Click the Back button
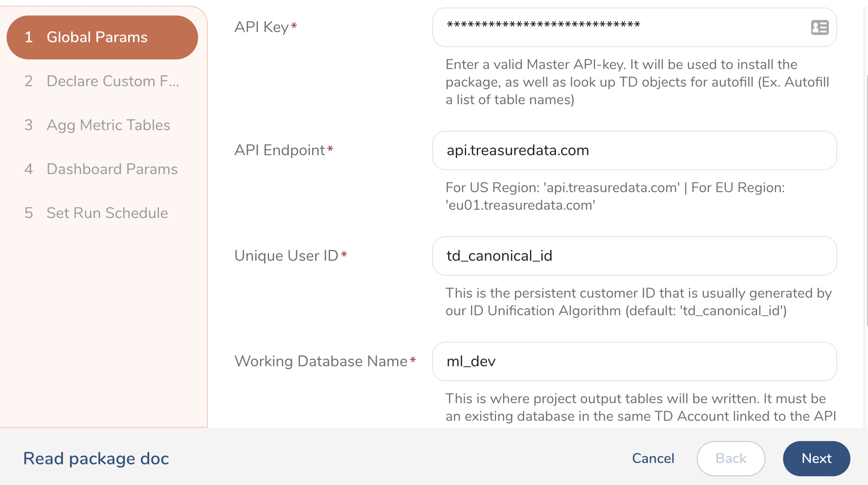The height and width of the screenshot is (485, 868). click(731, 459)
